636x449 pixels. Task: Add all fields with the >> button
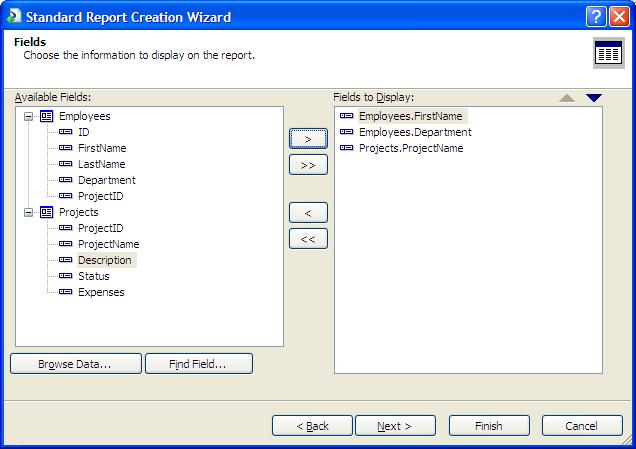click(308, 165)
